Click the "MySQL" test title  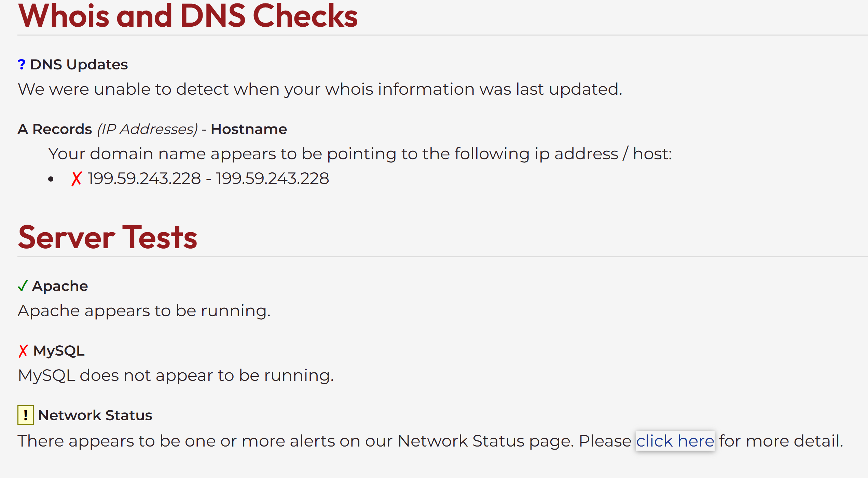pos(59,351)
